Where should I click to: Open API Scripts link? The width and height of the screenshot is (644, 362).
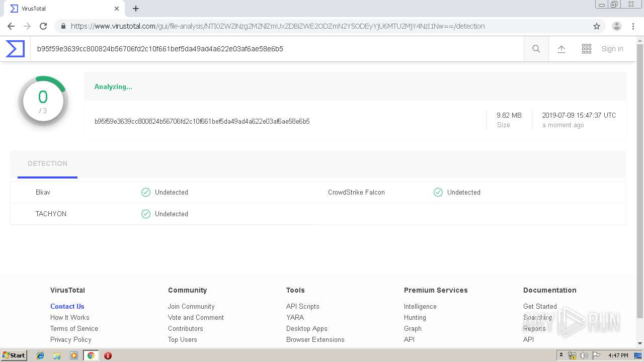click(x=302, y=306)
